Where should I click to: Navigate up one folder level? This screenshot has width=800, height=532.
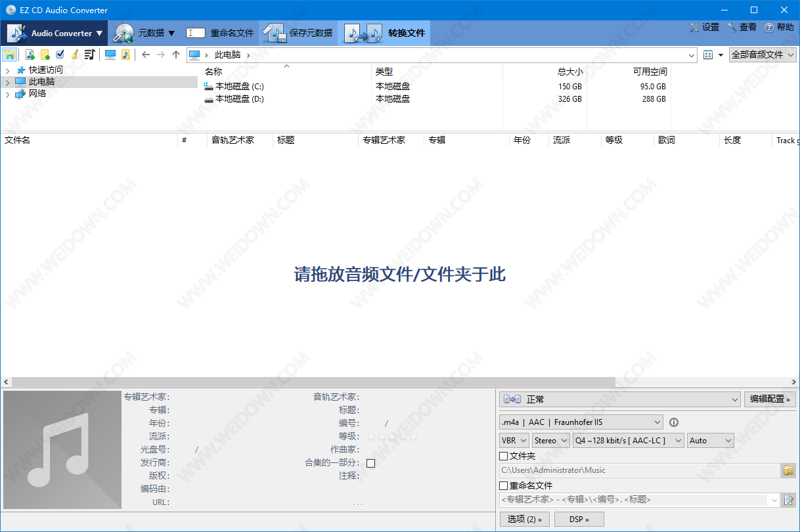tap(175, 55)
